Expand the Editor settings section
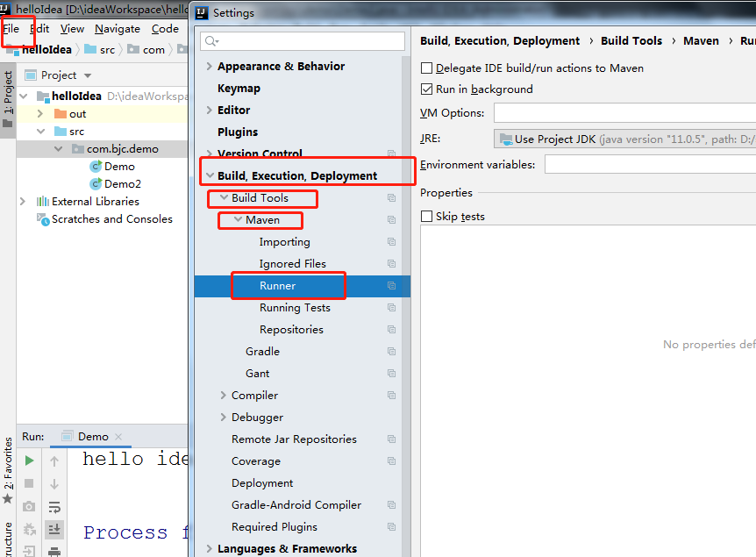756x557 pixels. coord(210,110)
